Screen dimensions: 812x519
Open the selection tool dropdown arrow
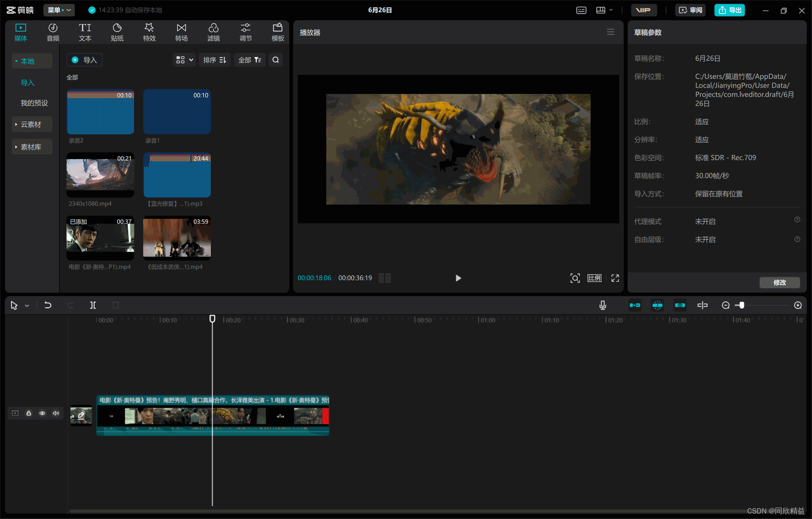tap(27, 306)
